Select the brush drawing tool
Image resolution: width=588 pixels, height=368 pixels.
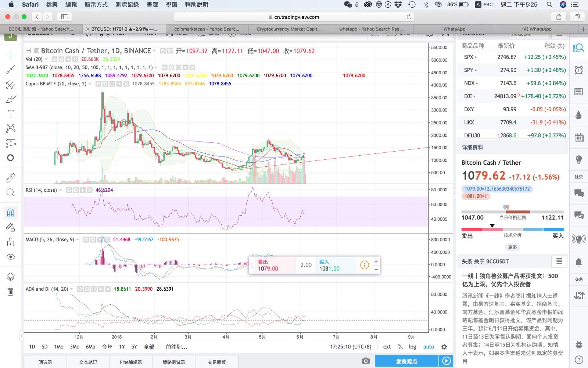(x=11, y=99)
